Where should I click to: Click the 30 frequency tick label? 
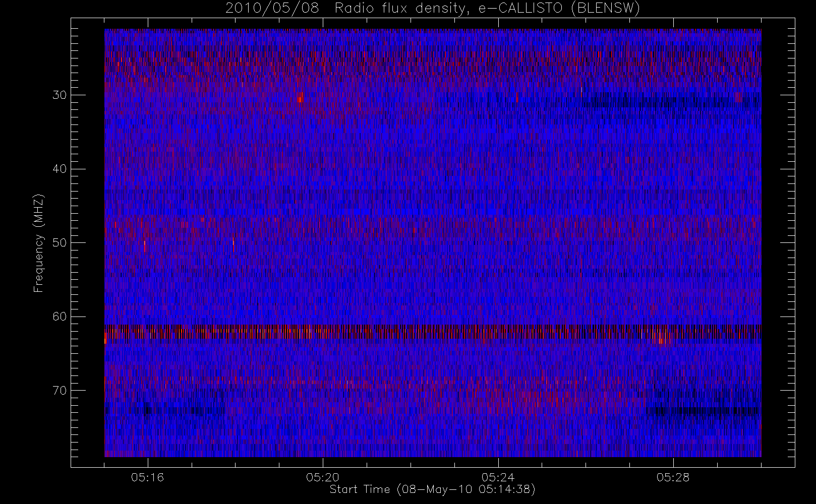pyautogui.click(x=60, y=95)
